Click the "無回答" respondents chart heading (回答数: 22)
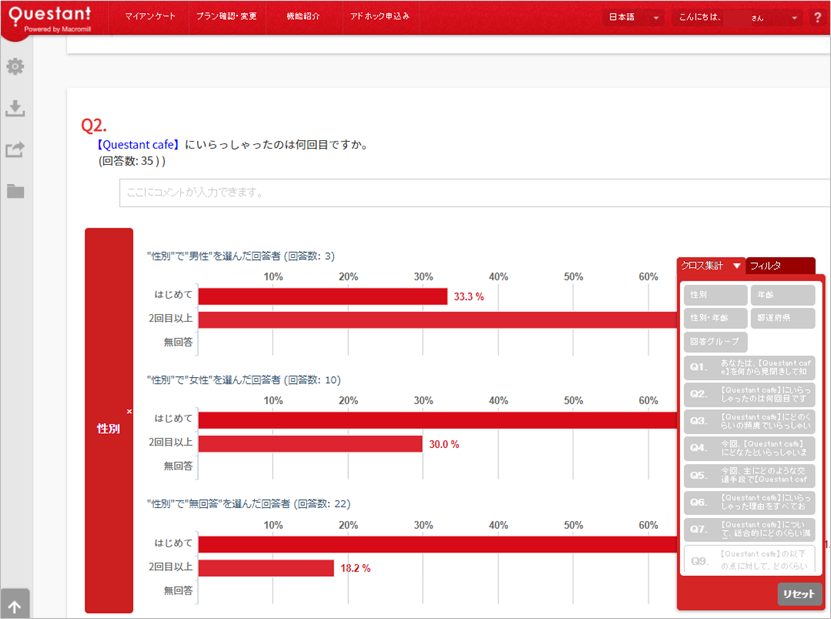Image resolution: width=831 pixels, height=619 pixels. pos(249,504)
